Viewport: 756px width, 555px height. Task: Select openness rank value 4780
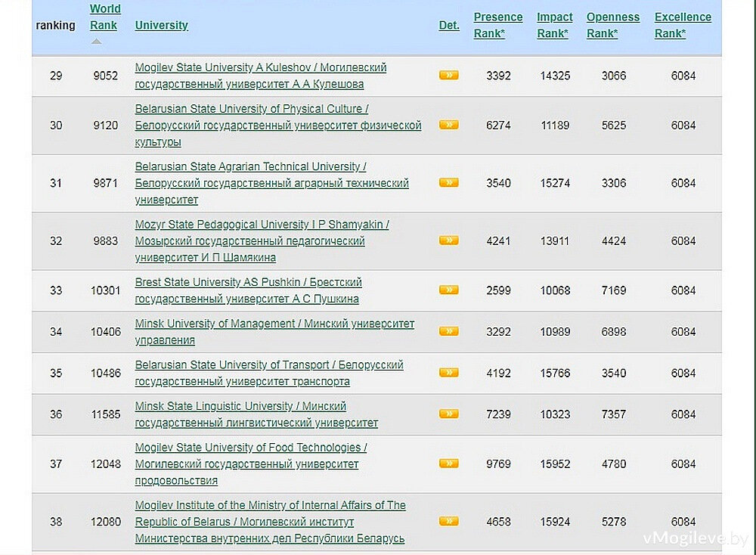coord(614,464)
